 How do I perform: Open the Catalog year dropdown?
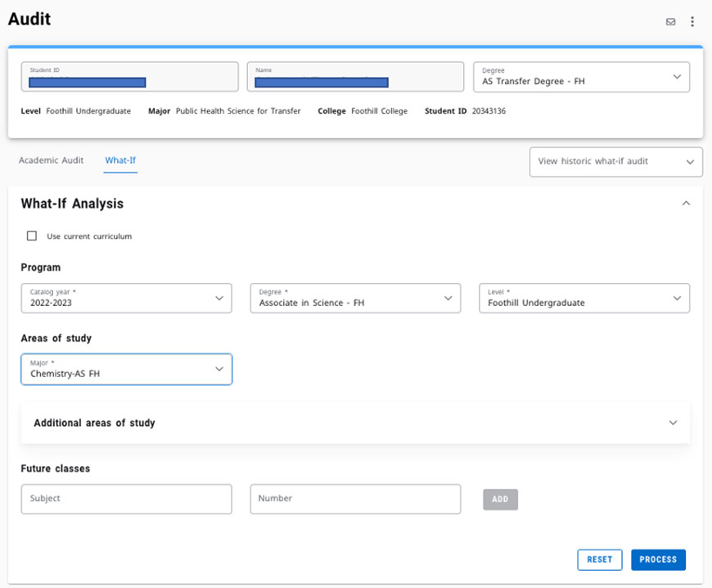[x=126, y=298]
